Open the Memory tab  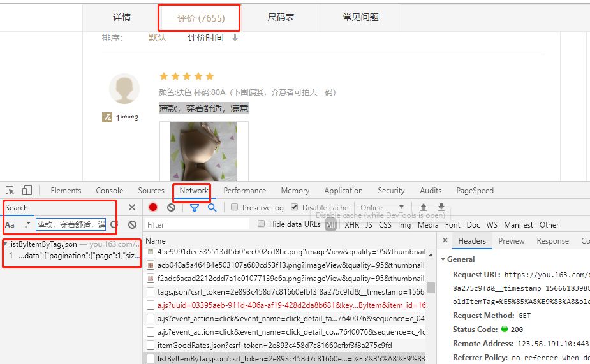(295, 191)
